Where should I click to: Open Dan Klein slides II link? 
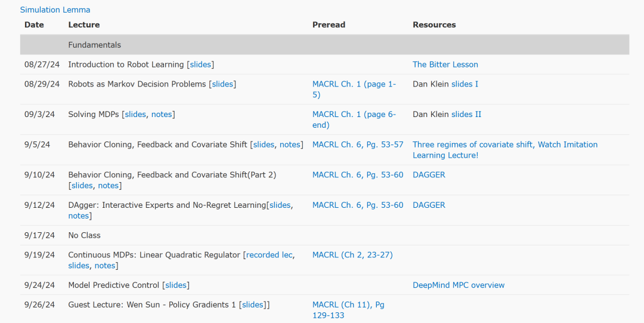[x=466, y=115]
